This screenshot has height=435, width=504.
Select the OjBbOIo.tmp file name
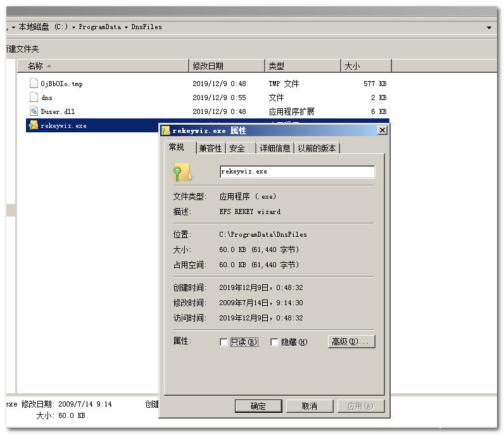(61, 84)
